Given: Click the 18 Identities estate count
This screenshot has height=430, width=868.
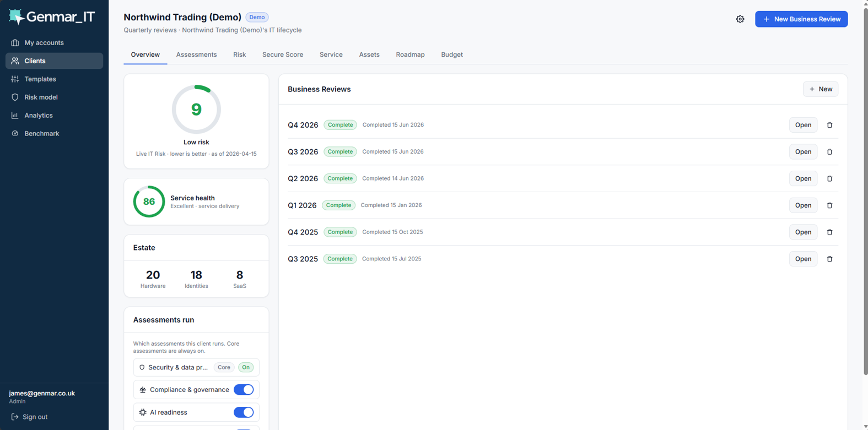Looking at the screenshot, I should (196, 279).
